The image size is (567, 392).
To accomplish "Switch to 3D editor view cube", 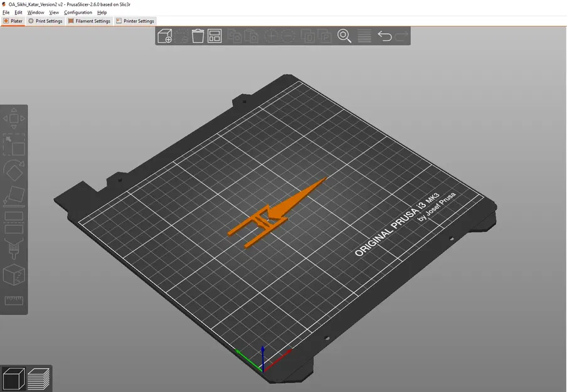I will (13, 378).
